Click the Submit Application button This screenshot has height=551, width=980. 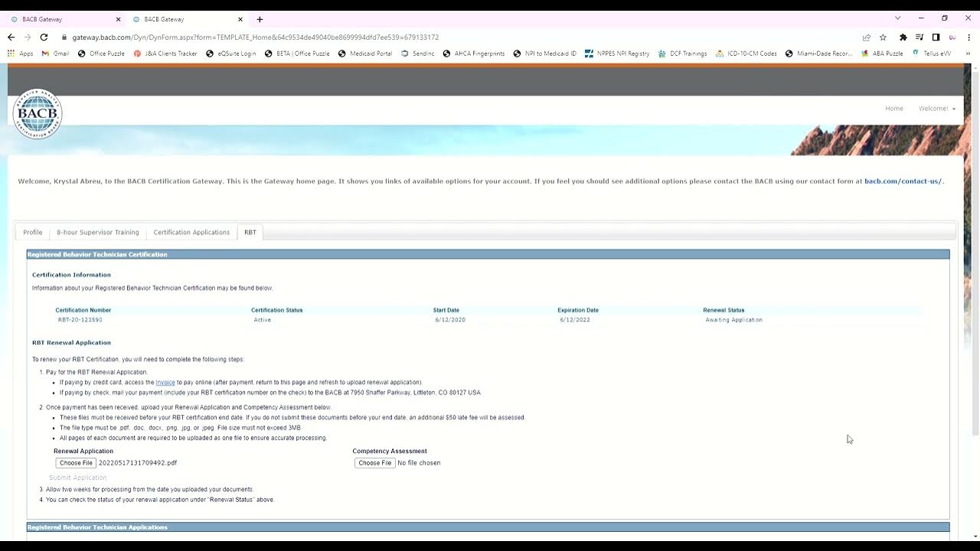[78, 478]
